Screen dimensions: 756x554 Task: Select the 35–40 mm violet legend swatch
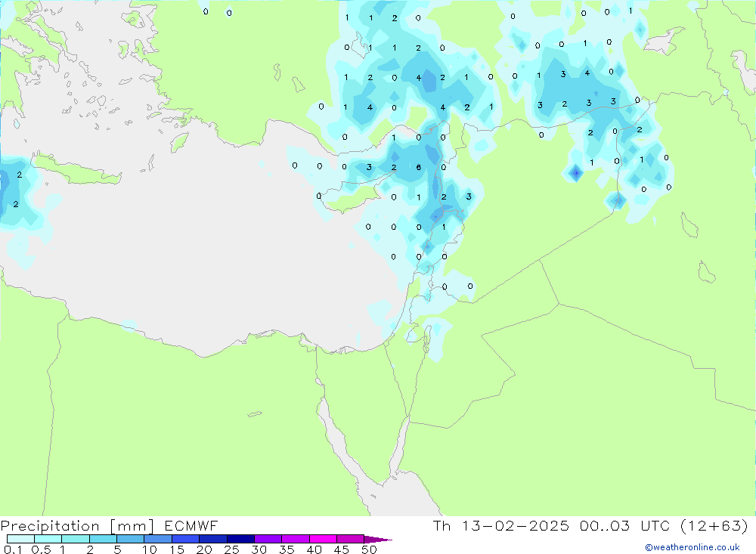(296, 539)
